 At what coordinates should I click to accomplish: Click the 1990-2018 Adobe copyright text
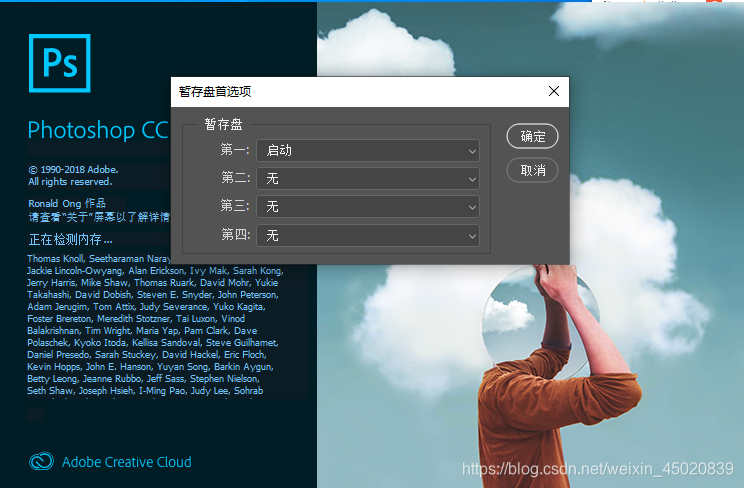[x=74, y=169]
